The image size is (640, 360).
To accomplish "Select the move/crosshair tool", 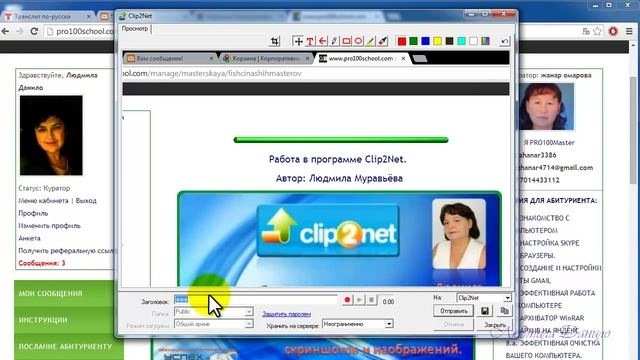I will (298, 41).
